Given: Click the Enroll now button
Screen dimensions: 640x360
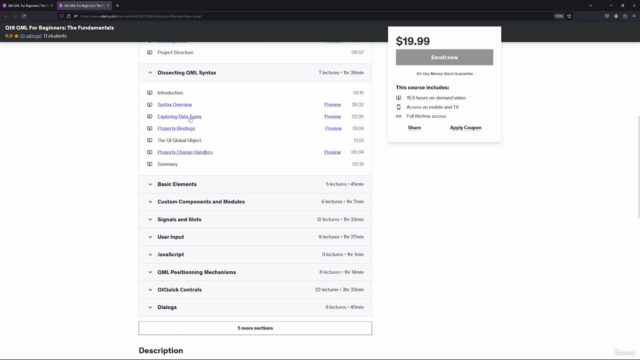Looking at the screenshot, I should pos(444,57).
